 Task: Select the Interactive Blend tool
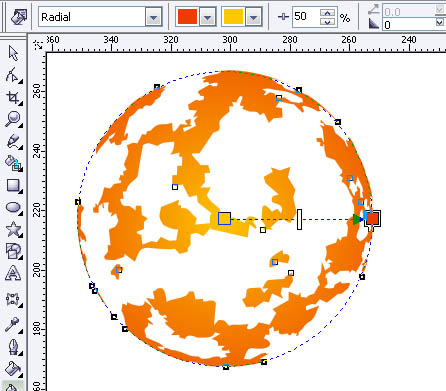[13, 299]
